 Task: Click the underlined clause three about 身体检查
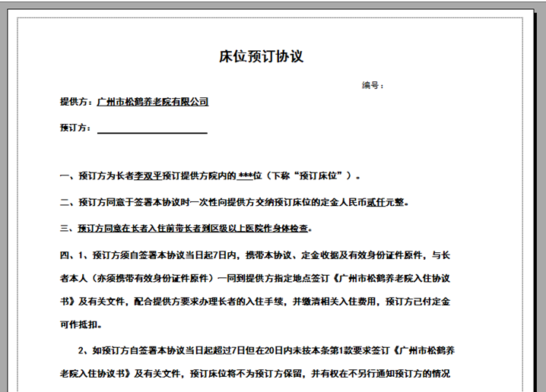(x=193, y=229)
